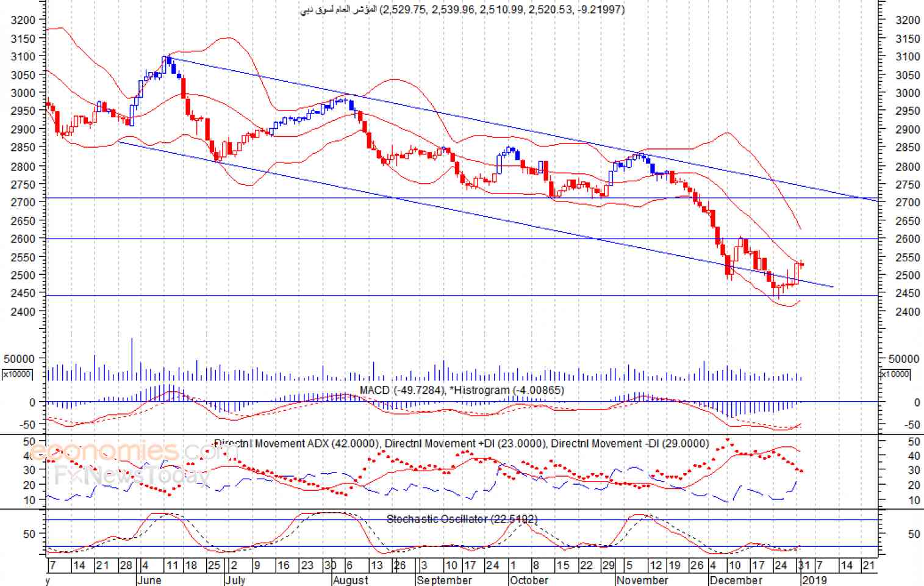Click the July month marker on timeline

pos(235,580)
